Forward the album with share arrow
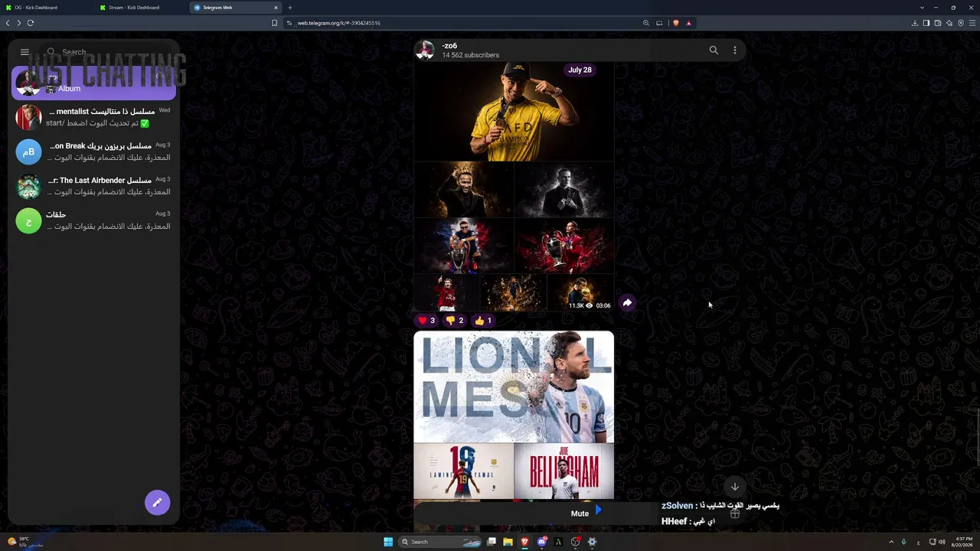The image size is (980, 551). pos(627,303)
